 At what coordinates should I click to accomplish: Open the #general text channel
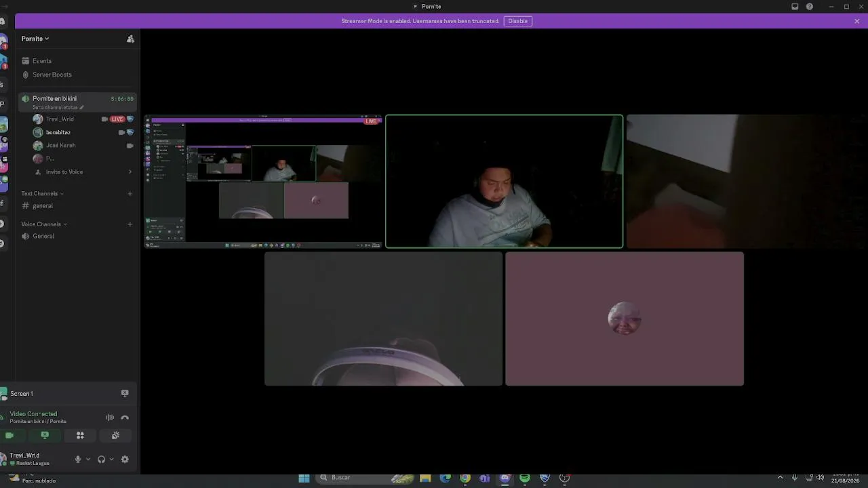[x=77, y=206]
